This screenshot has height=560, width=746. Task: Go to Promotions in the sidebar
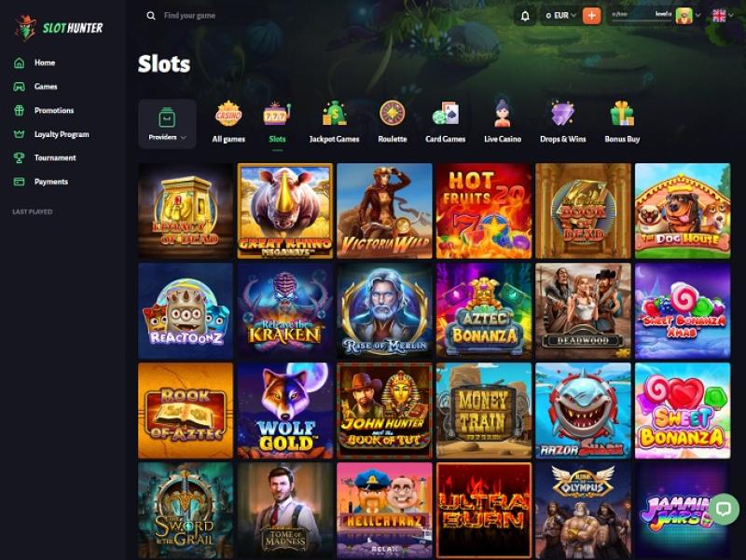[54, 110]
